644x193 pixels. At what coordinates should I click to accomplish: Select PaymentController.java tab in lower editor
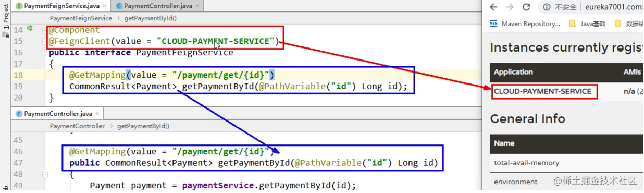coord(58,113)
